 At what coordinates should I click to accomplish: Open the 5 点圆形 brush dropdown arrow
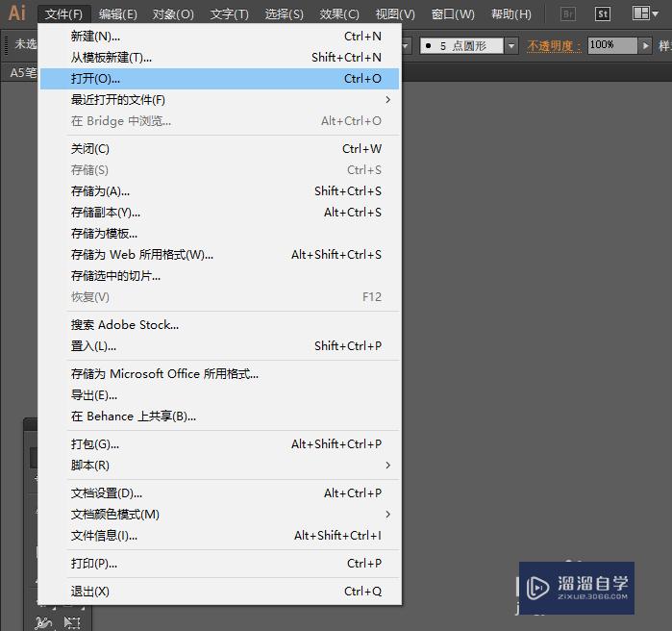[x=510, y=45]
